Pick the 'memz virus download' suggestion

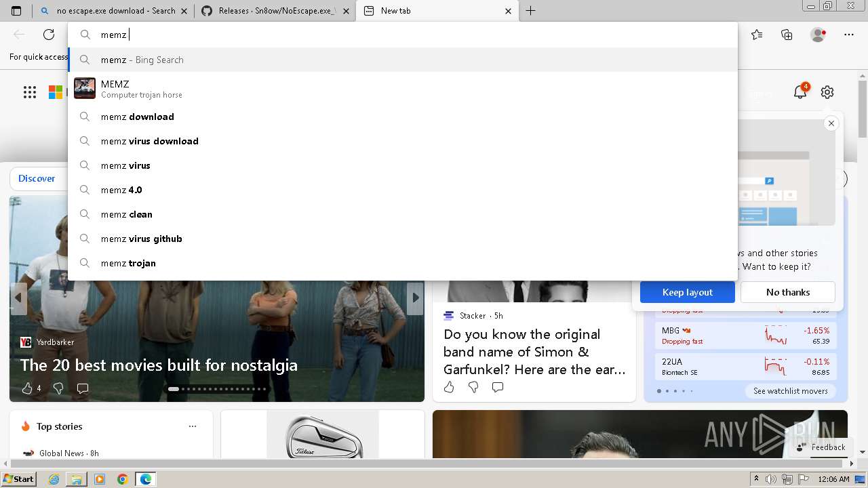pos(403,141)
